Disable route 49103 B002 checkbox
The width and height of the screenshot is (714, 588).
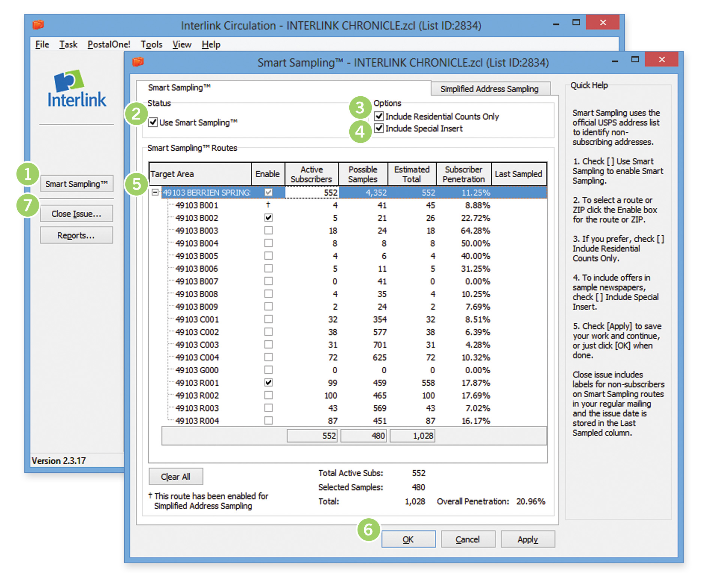click(268, 218)
